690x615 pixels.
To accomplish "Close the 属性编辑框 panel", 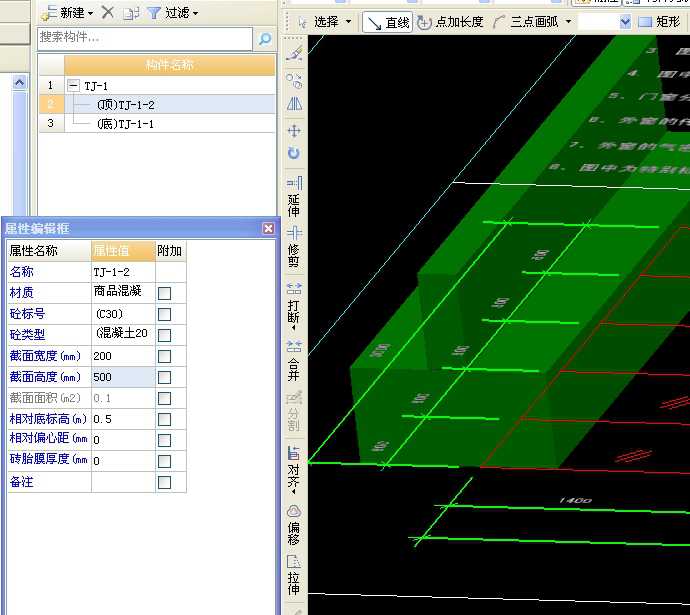I will 268,228.
